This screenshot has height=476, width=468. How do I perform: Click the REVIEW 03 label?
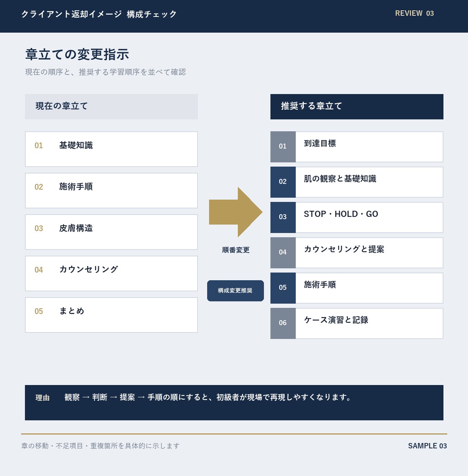pos(414,13)
